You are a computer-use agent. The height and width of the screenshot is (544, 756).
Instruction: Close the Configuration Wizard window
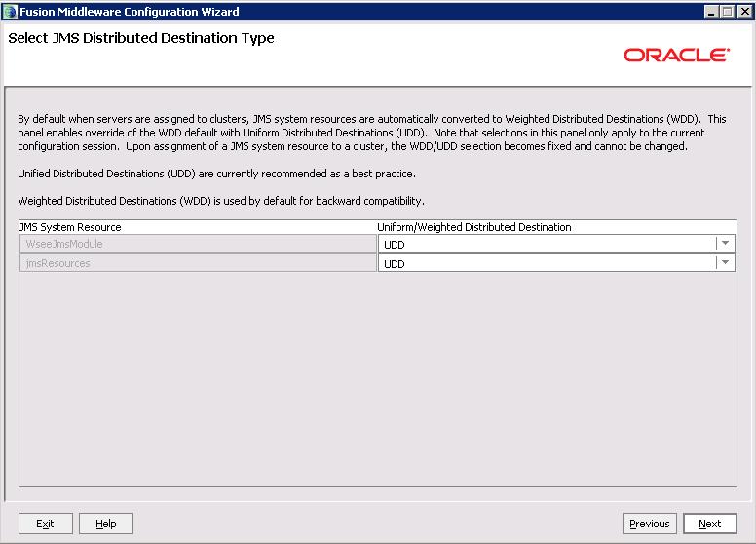[745, 12]
